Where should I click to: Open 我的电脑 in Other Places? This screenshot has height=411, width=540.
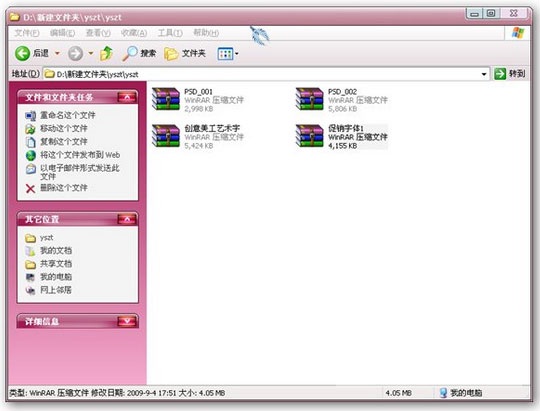[56, 277]
